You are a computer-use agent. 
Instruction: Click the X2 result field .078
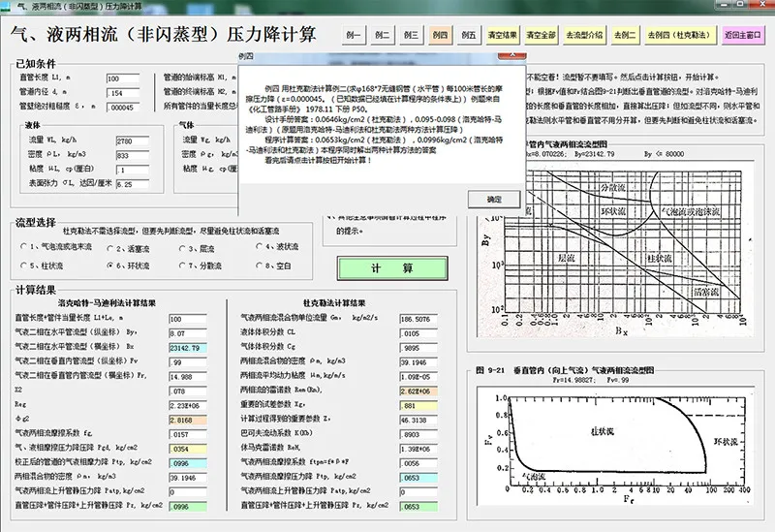(x=188, y=391)
